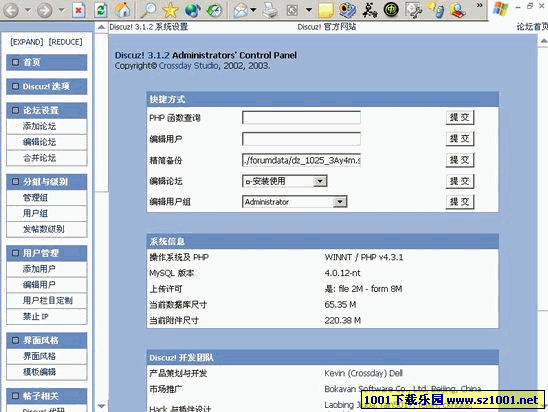Viewport: 548px width, 412px height.
Task: Click the gray square toolbar icon
Action: click(x=292, y=10)
